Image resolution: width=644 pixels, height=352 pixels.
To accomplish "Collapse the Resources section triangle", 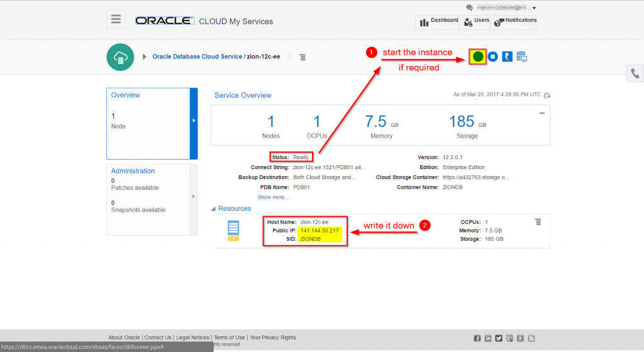I will [x=213, y=209].
